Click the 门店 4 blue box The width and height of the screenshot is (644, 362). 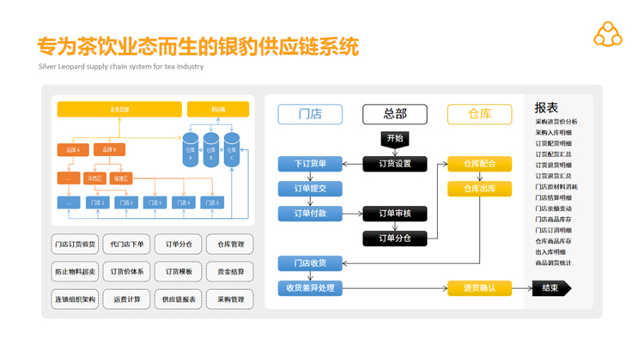[184, 202]
